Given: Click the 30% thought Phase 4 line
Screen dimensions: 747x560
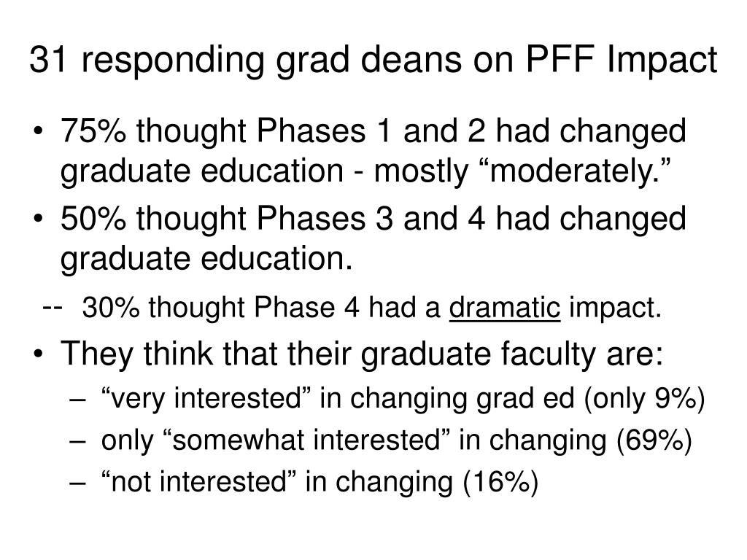Looking at the screenshot, I should 371,307.
